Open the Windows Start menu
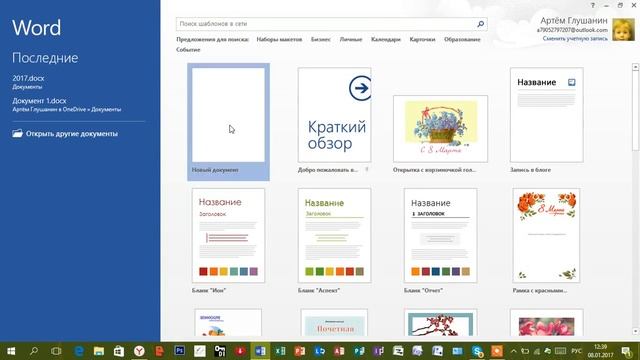Image resolution: width=640 pixels, height=360 pixels. [11, 351]
